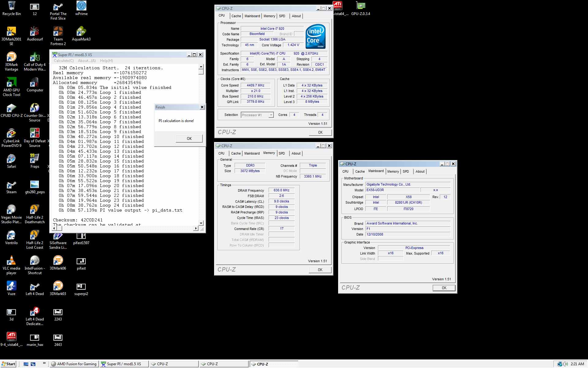
Task: Open About menu in Super PI
Action: coord(87,61)
